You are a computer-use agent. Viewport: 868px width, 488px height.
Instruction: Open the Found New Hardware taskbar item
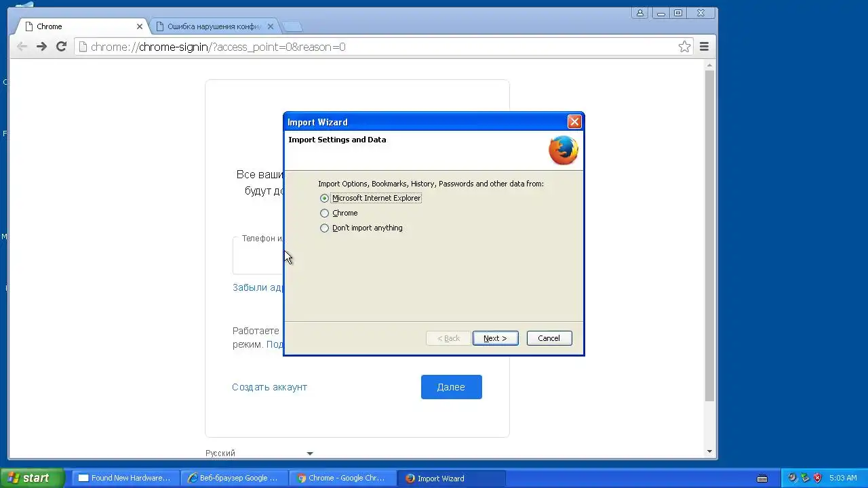pos(126,478)
